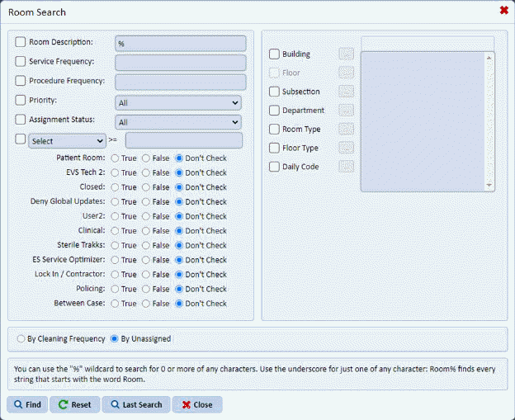The height and width of the screenshot is (420, 515).
Task: Open the Floor Type lookup button
Action: [x=347, y=149]
